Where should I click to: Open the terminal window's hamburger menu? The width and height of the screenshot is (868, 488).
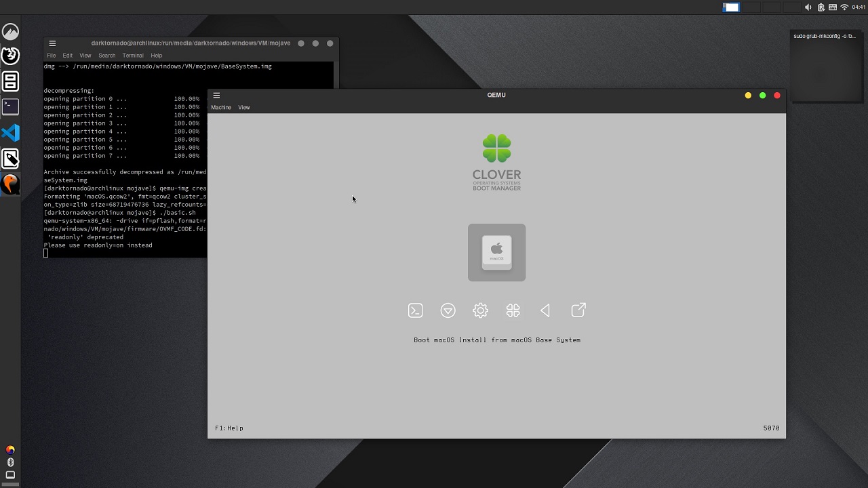pos(52,43)
